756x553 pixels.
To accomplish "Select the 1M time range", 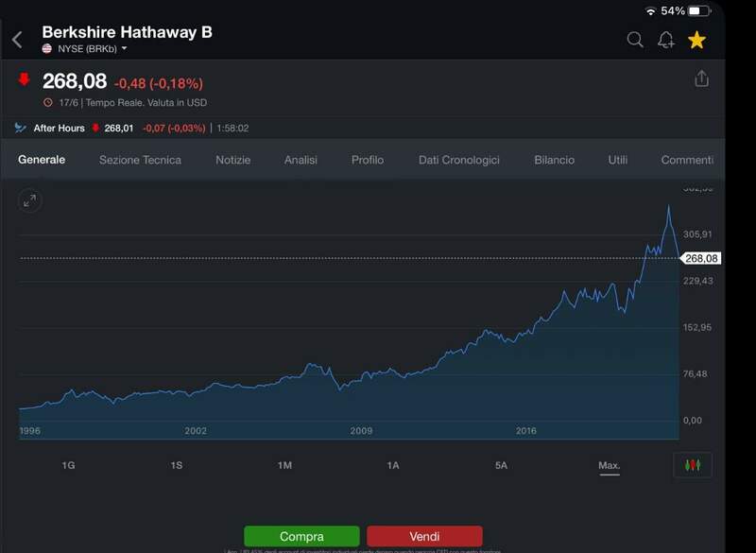I will (x=284, y=465).
